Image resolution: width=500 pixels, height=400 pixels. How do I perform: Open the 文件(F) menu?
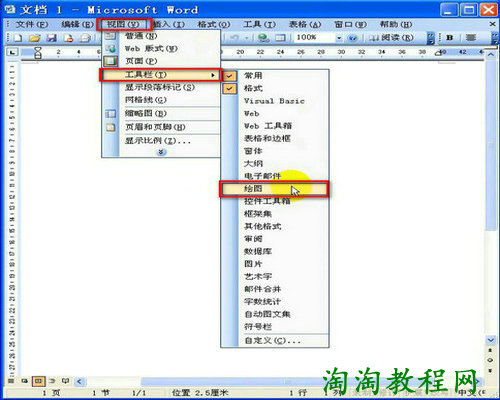(32, 24)
